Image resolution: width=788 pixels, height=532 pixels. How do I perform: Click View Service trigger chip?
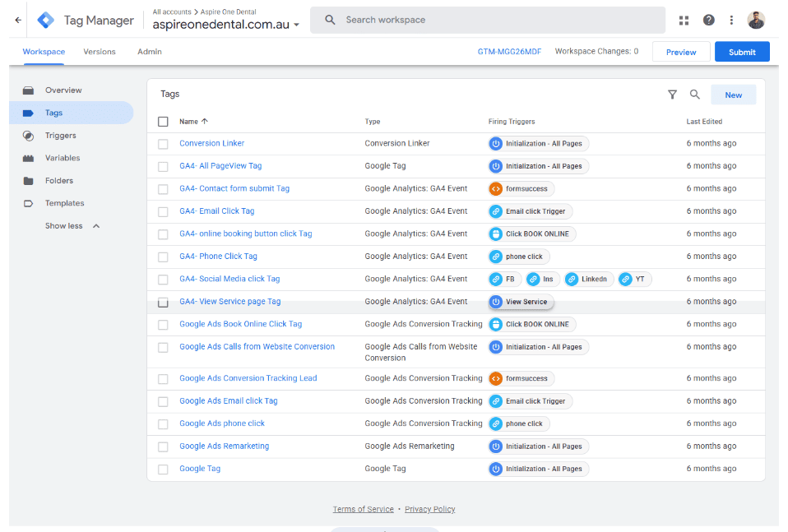click(521, 302)
